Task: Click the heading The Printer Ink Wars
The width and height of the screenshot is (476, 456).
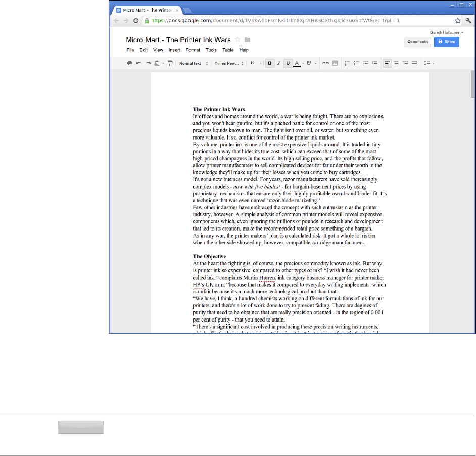Action: (219, 109)
